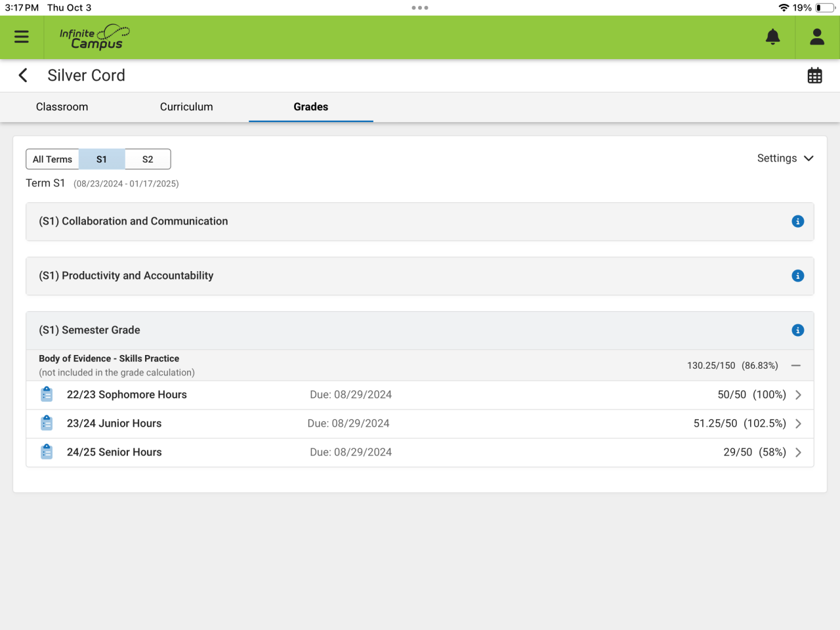Show info for Collaboration and Communication
Viewport: 840px width, 630px height.
click(x=798, y=222)
